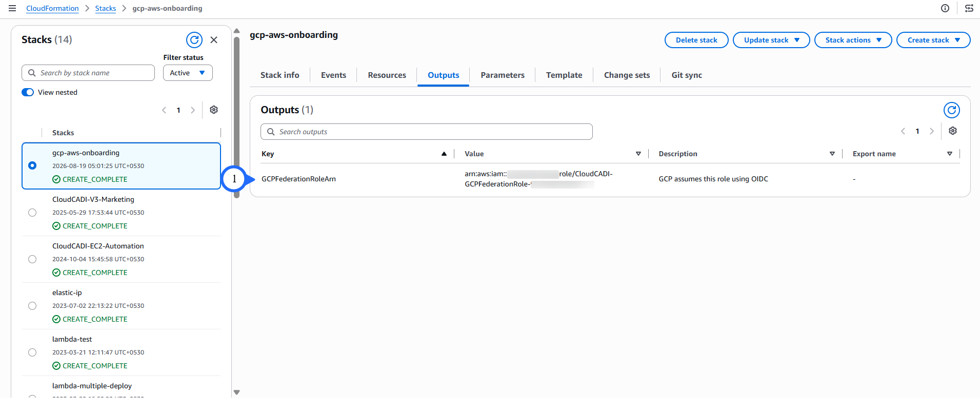Open the CloudFormation breadcrumb link
980x398 pixels.
[x=52, y=8]
